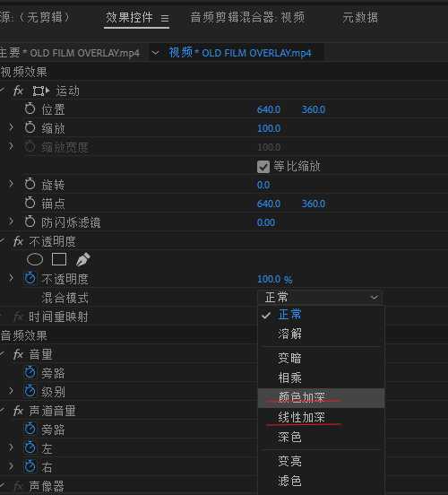
Task: Create an ellipse mask
Action: 35,259
